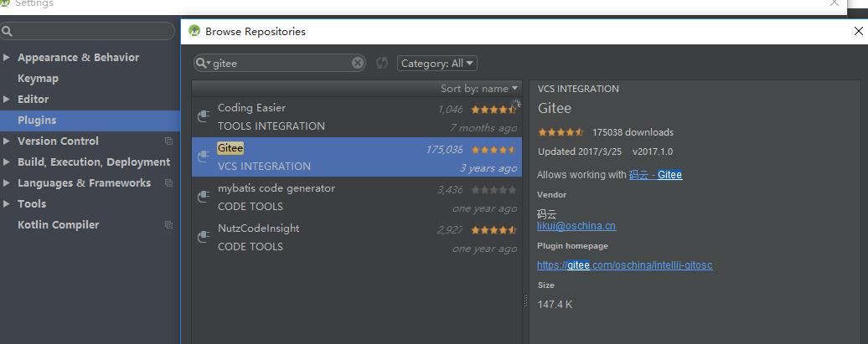The height and width of the screenshot is (344, 868).
Task: Expand the Editor settings node
Action: pyautogui.click(x=7, y=100)
